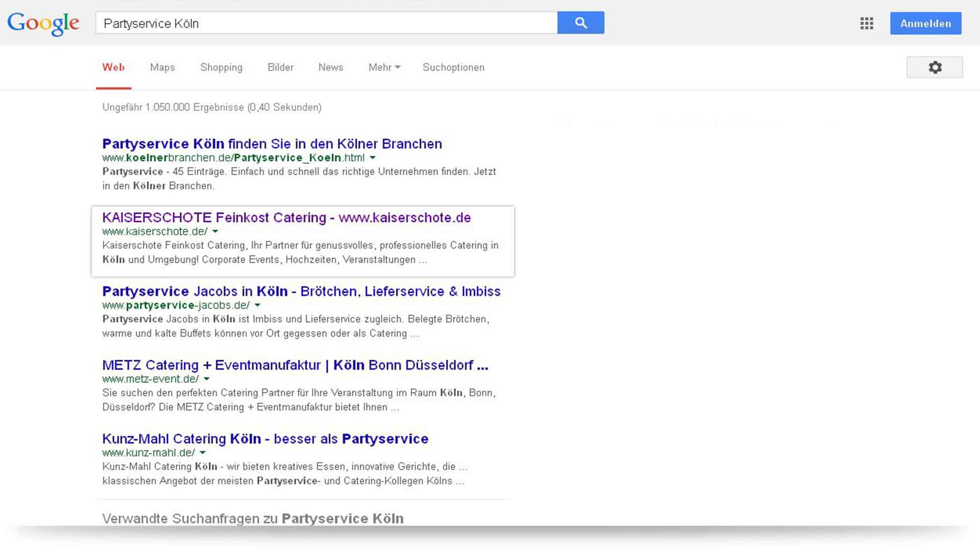The height and width of the screenshot is (551, 980).
Task: Click the Anmelden sign-in button
Action: click(x=925, y=23)
